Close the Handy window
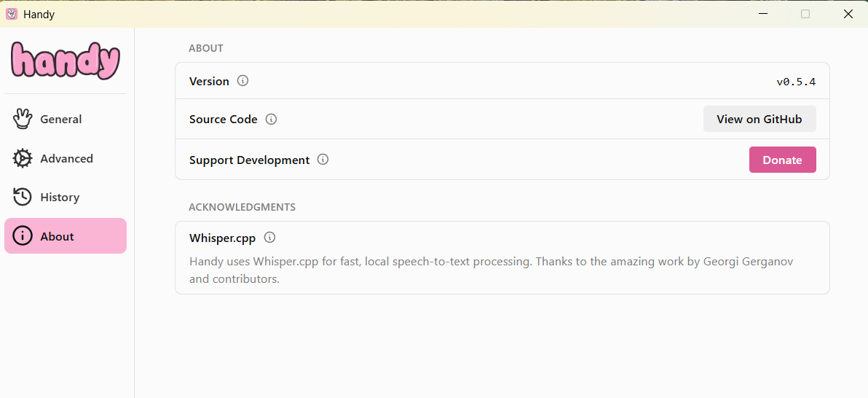868x398 pixels. pos(848,14)
